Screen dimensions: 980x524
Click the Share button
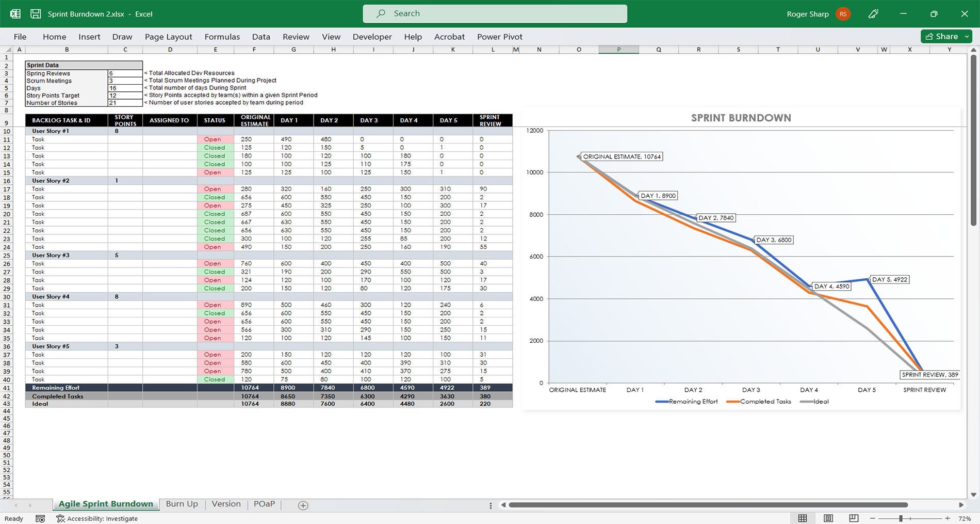(x=944, y=36)
